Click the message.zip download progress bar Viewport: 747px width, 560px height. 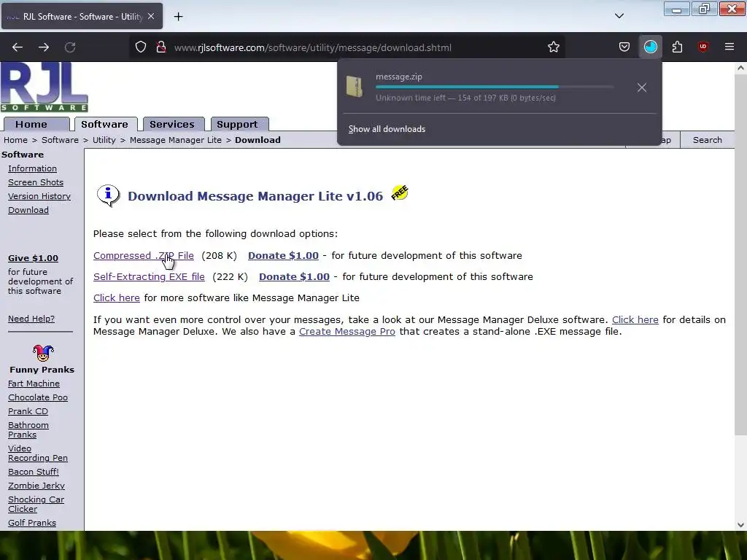(x=495, y=87)
